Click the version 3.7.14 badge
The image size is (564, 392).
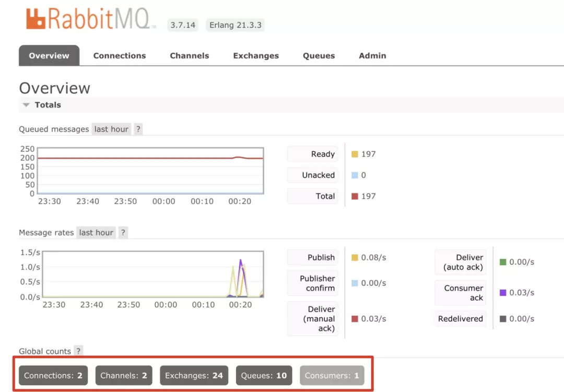(183, 25)
